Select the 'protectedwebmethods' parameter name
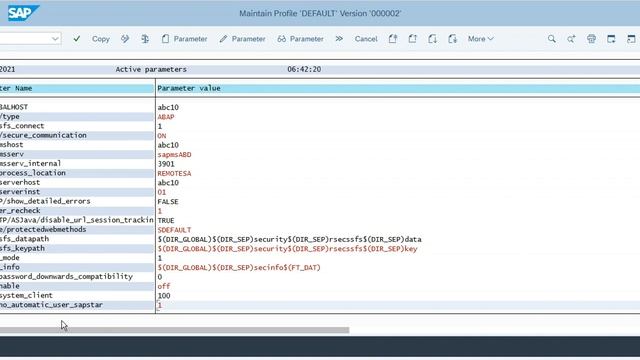The width and height of the screenshot is (640, 360). click(x=43, y=229)
